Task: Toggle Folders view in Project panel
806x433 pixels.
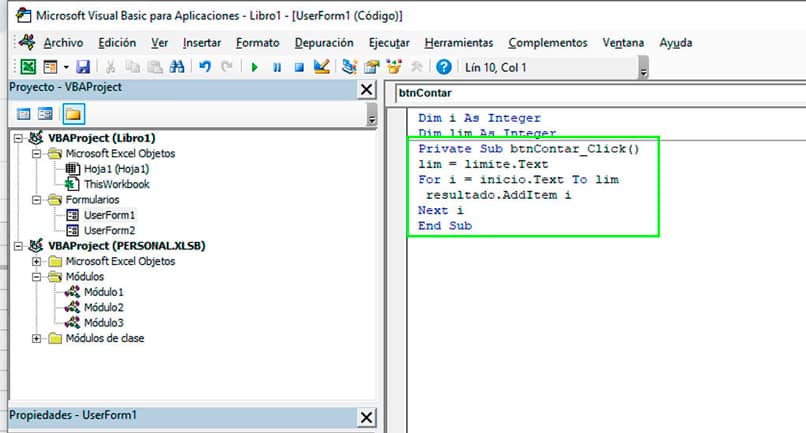Action: point(74,114)
